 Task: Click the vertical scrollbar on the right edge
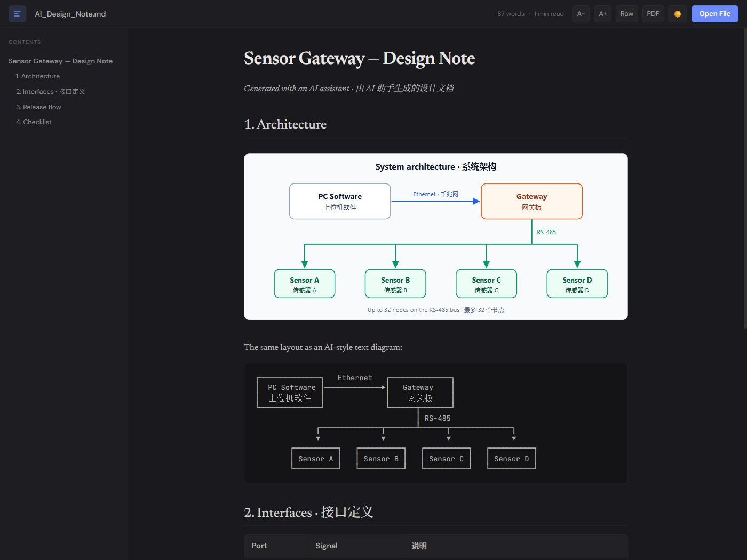tap(745, 179)
